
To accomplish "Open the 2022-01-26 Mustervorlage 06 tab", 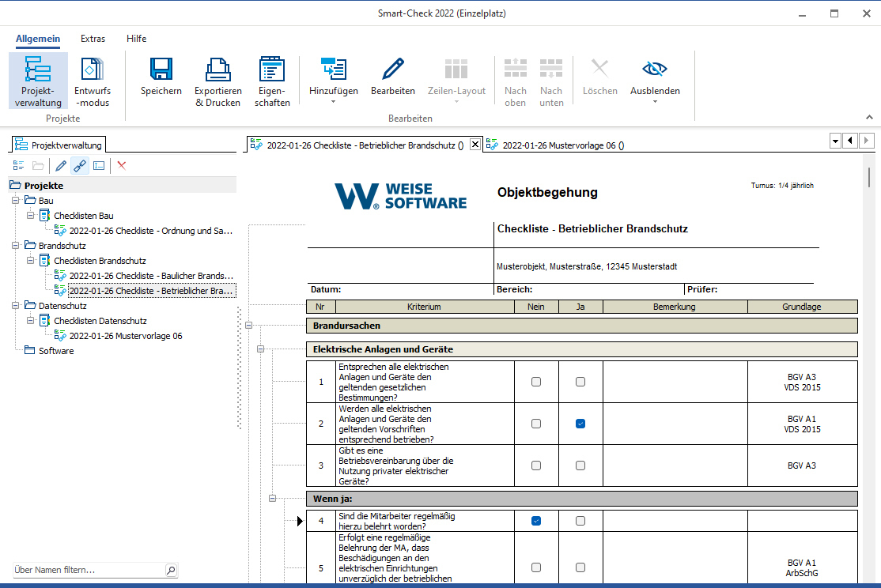I will point(554,145).
